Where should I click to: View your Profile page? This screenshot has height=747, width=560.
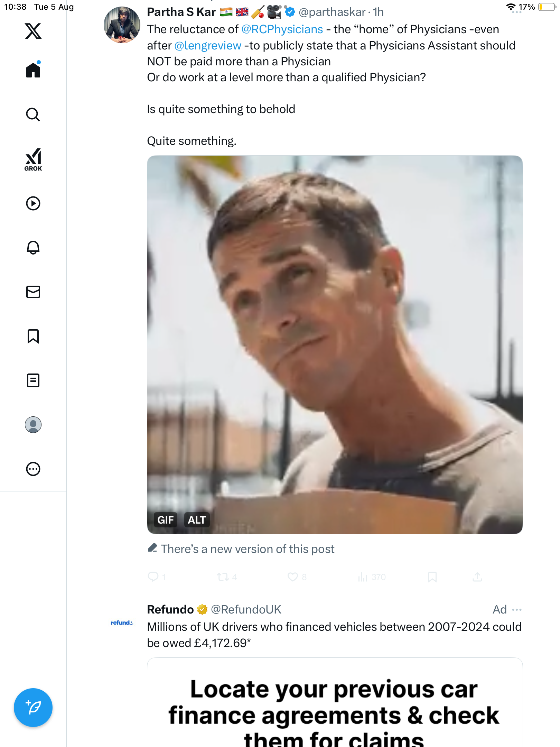click(x=33, y=425)
